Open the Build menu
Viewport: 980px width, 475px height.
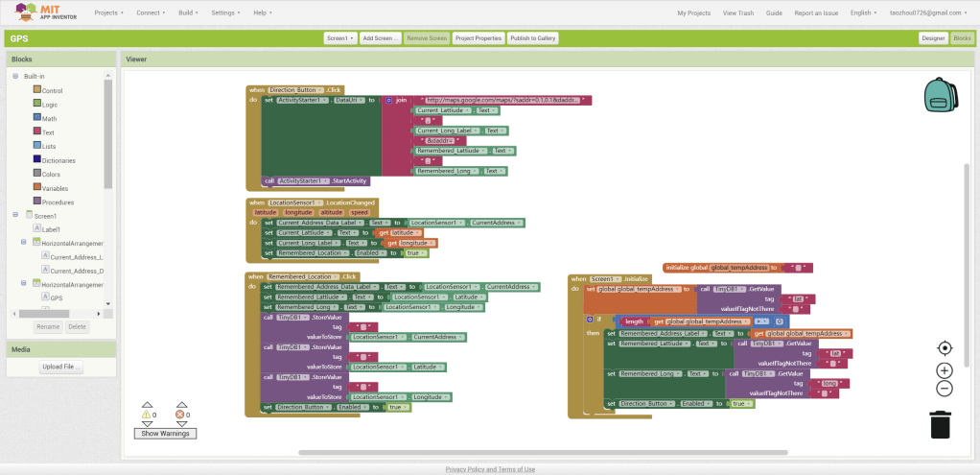(189, 13)
